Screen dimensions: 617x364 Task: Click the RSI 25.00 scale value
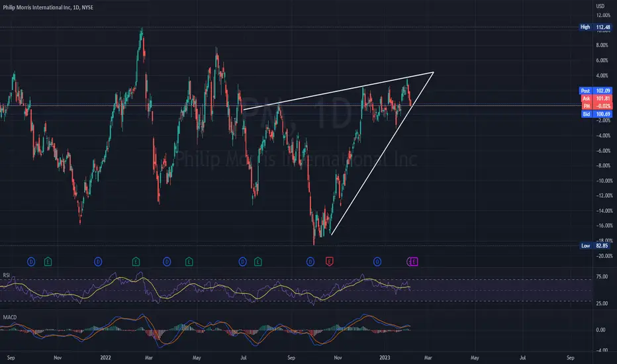(x=602, y=303)
